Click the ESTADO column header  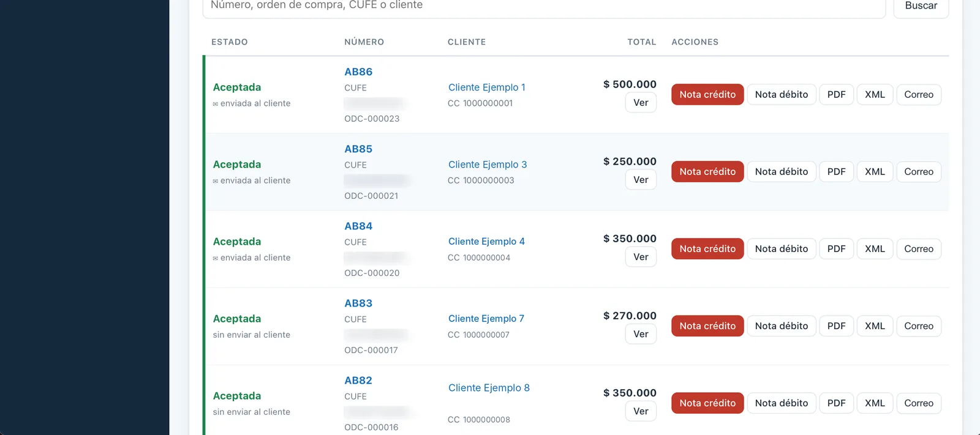230,42
